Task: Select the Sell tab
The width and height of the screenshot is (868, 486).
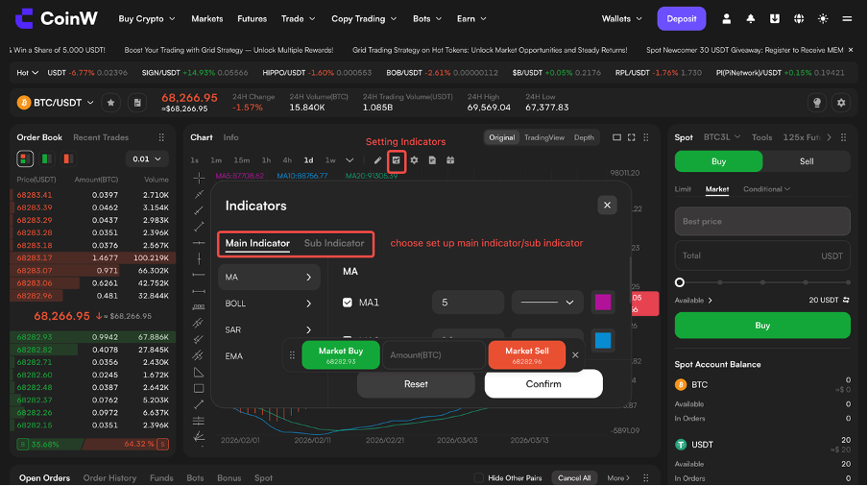Action: (x=806, y=161)
